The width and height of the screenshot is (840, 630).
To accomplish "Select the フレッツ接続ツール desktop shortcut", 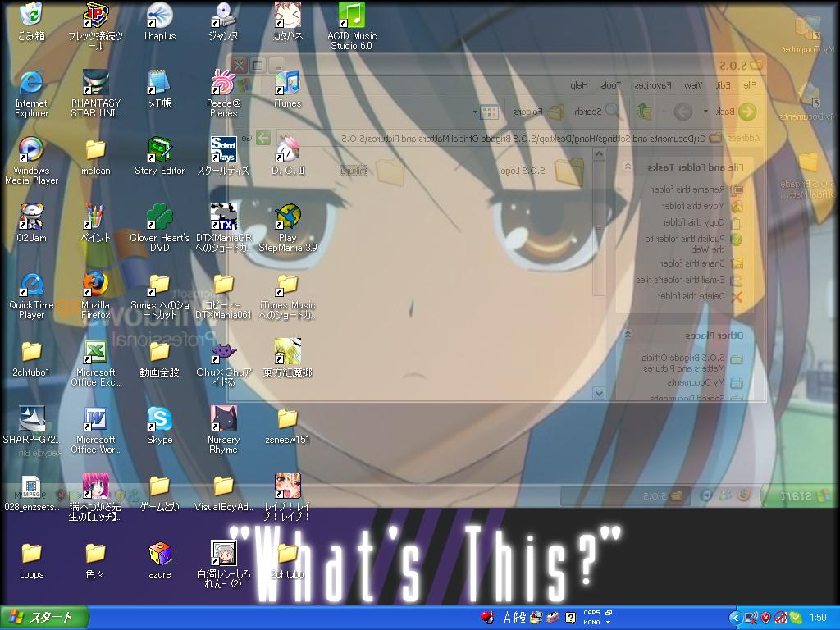I will coord(95,25).
